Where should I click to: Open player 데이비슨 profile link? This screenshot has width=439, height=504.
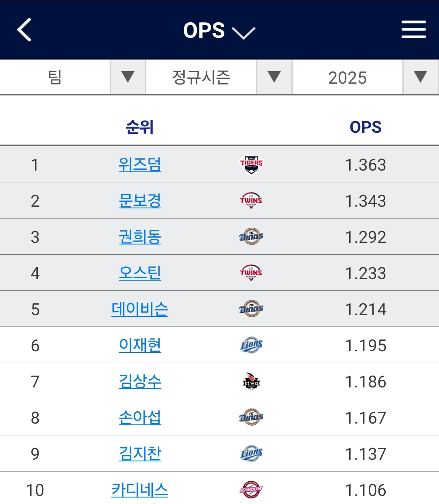coord(140,309)
